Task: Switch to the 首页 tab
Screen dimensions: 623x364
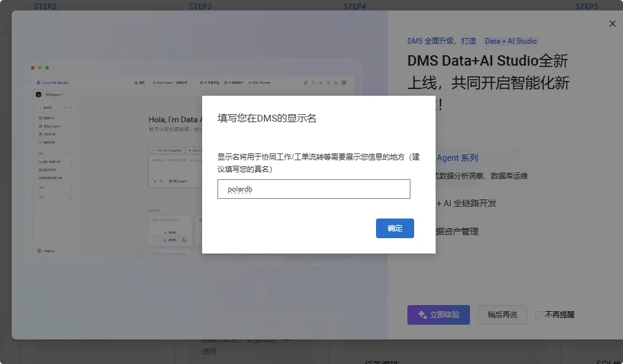Action: pos(141,82)
